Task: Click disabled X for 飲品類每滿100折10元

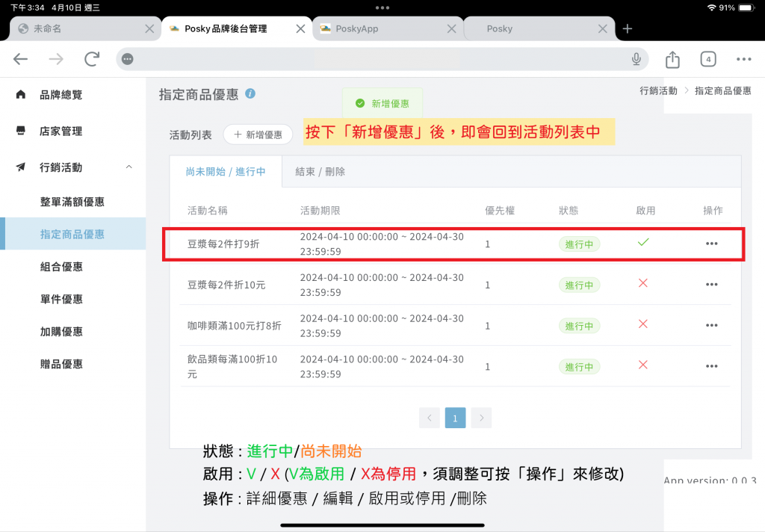Action: coord(643,365)
